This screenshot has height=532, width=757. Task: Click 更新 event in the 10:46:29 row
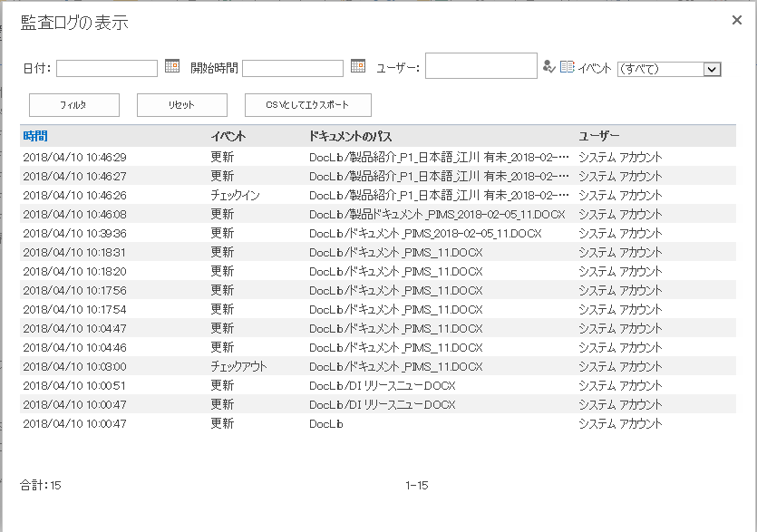pyautogui.click(x=222, y=158)
